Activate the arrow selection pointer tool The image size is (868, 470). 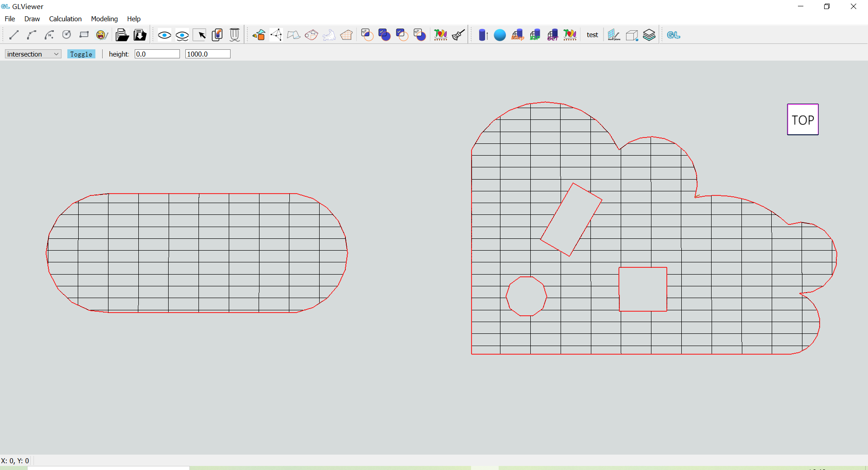click(200, 35)
